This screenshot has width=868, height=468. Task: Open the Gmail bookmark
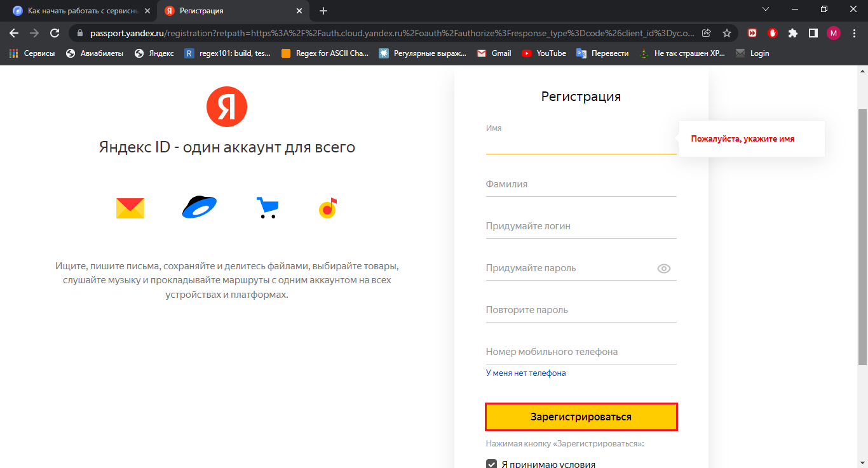pos(494,53)
